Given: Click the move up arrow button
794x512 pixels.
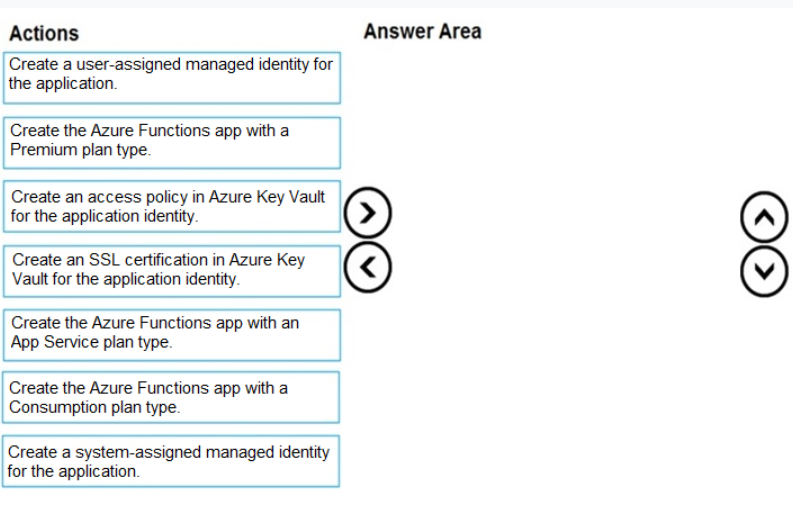Looking at the screenshot, I should (764, 217).
